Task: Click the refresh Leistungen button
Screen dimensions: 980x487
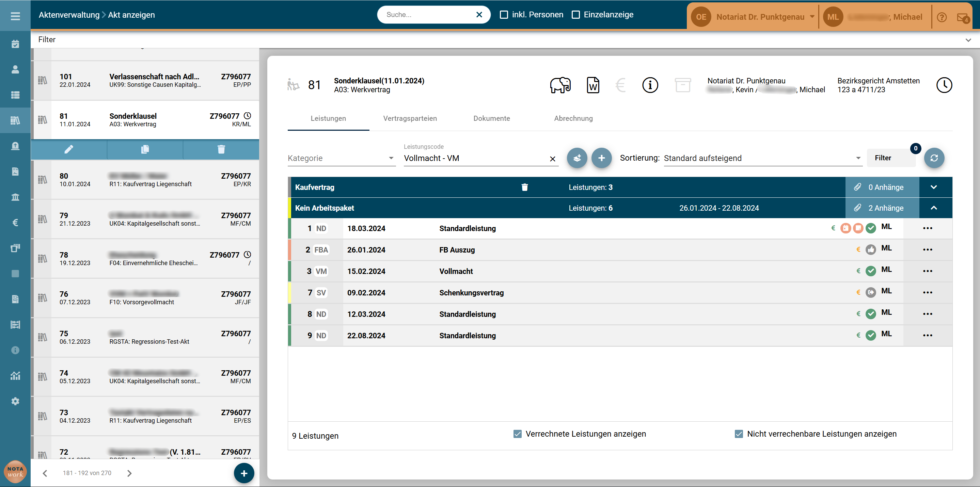Action: coord(934,158)
